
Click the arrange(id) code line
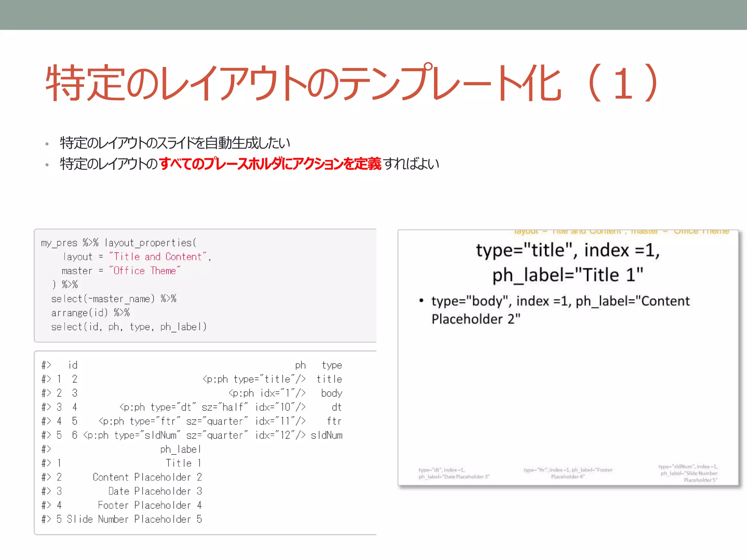point(90,313)
